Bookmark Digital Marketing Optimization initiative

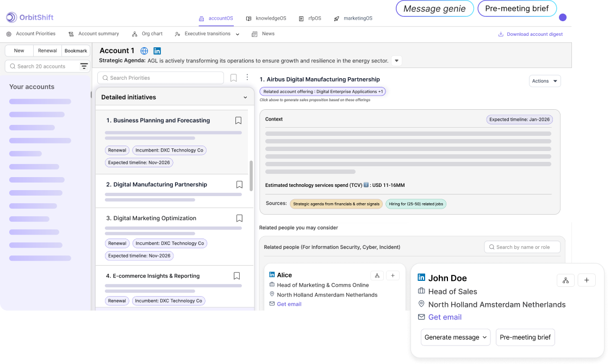click(x=239, y=218)
